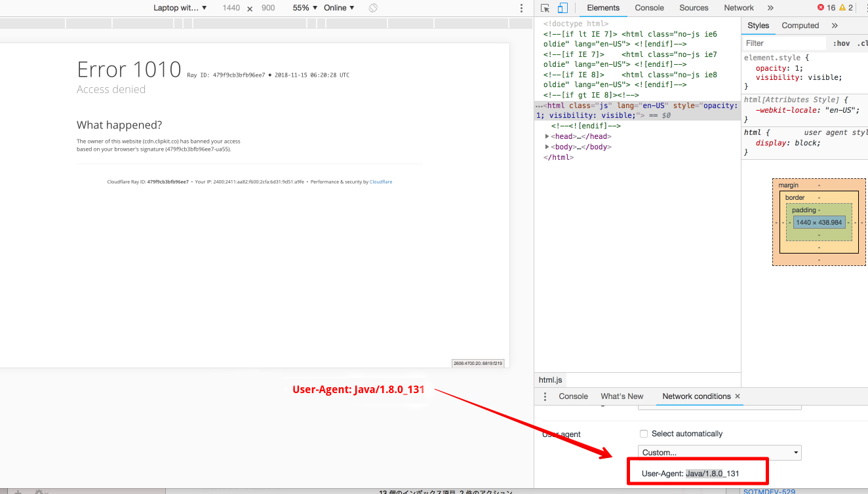Toggle the device toolbar icon
Screen dimensions: 868x494
tap(562, 7)
